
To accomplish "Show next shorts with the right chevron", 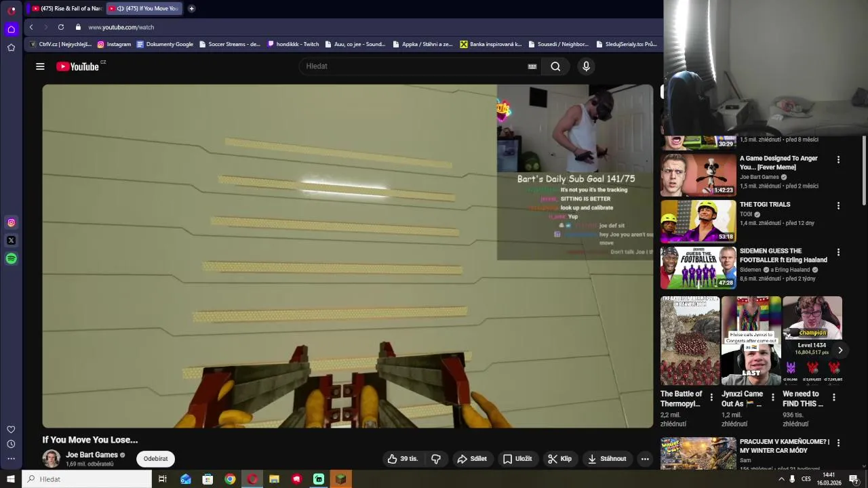I will point(840,350).
